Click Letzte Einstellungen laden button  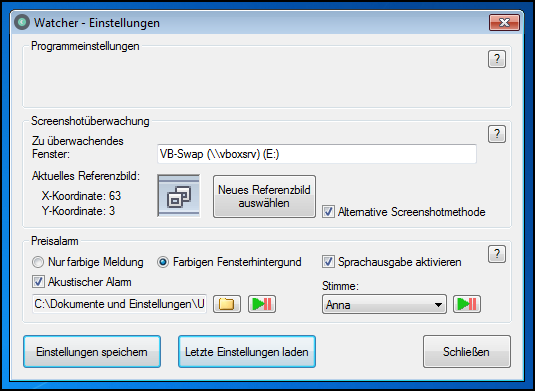tap(247, 352)
